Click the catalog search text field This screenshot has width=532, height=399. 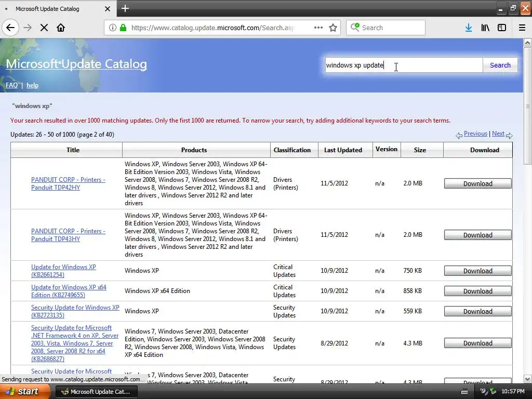[x=404, y=65]
